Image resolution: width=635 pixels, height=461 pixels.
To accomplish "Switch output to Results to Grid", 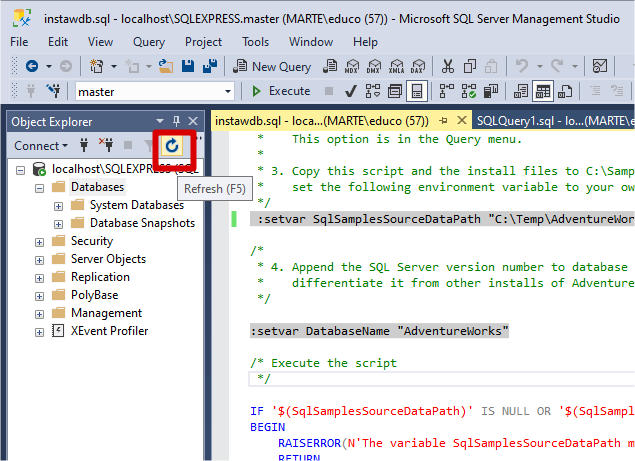I will [543, 91].
